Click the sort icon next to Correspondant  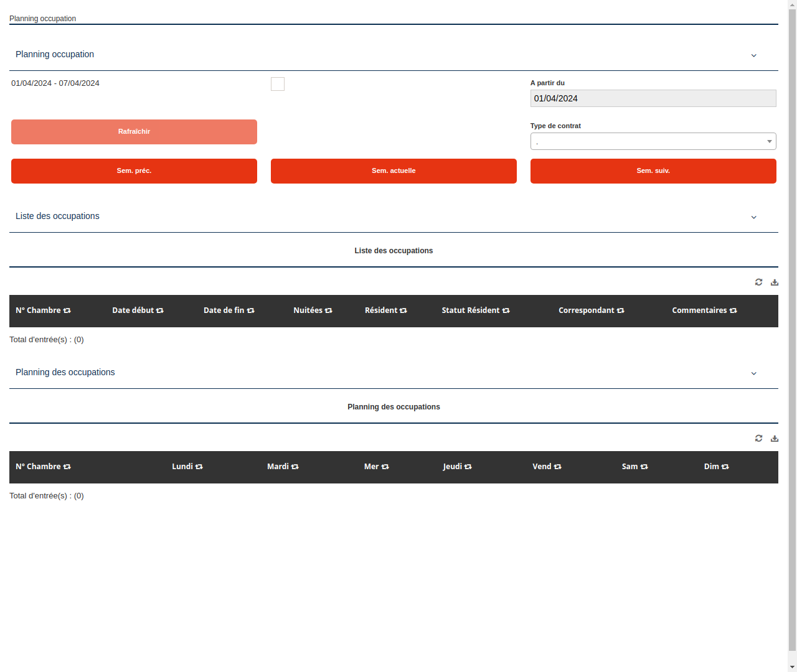point(620,310)
